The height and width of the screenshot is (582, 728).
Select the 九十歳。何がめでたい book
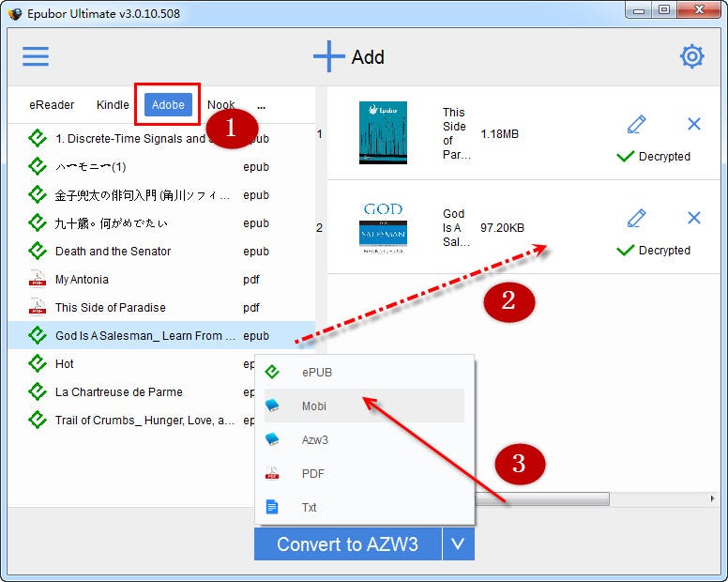click(x=161, y=223)
